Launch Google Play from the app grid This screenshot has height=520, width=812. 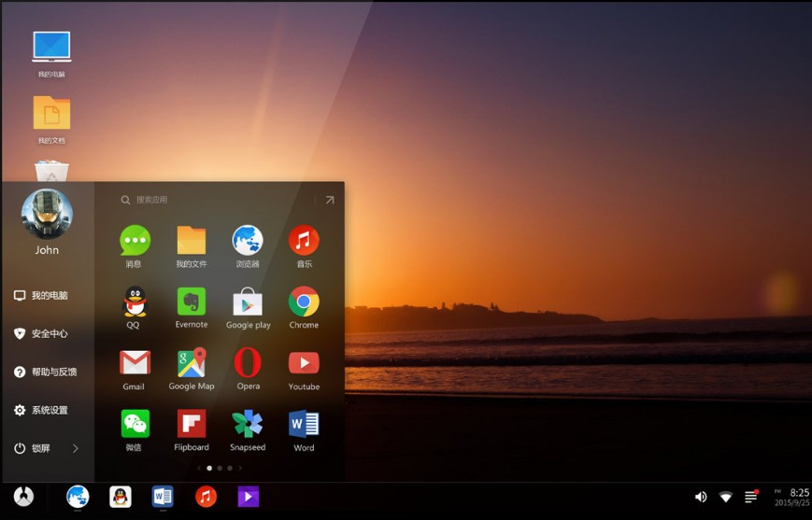pos(248,302)
